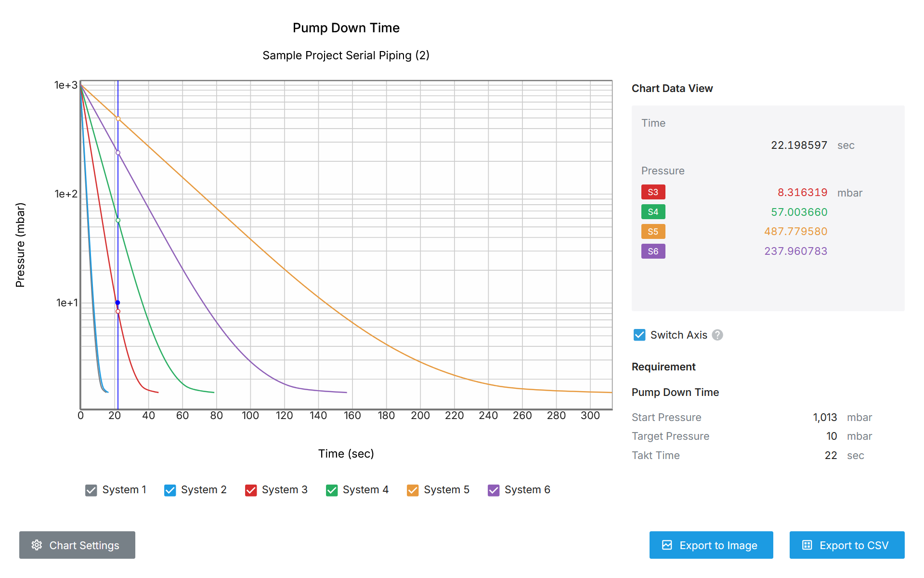Toggle the System 4 green checkbox

(x=332, y=490)
